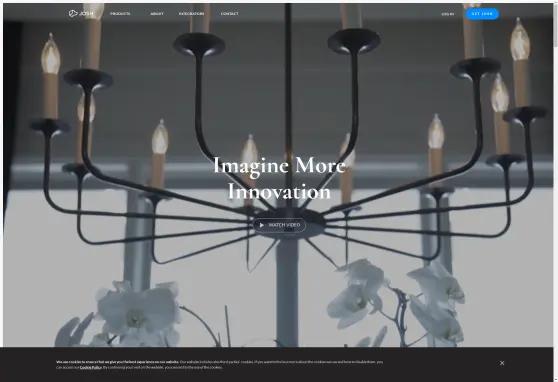558x382 pixels.
Task: Click the Watch Video button
Action: click(x=279, y=225)
